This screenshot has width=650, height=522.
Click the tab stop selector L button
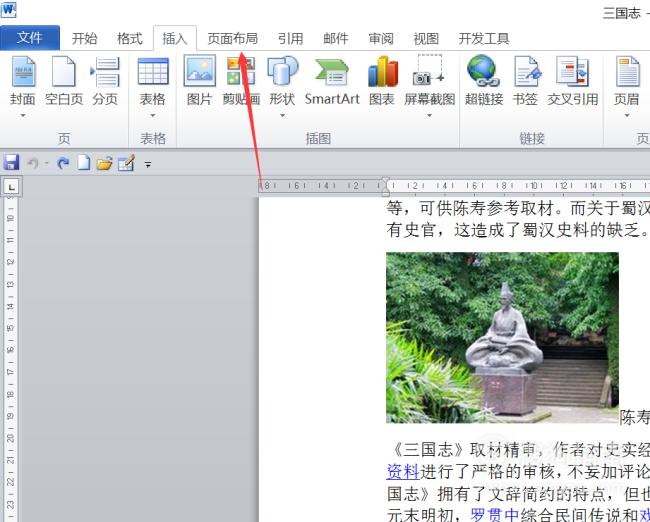point(12,187)
